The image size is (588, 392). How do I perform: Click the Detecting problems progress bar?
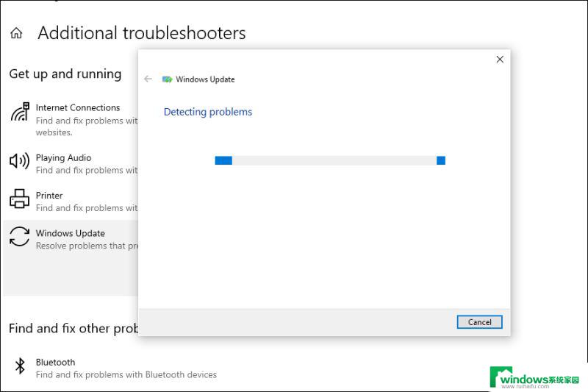pyautogui.click(x=330, y=160)
